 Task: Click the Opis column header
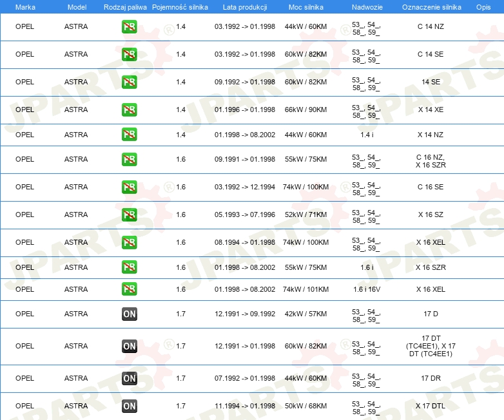click(x=483, y=7)
